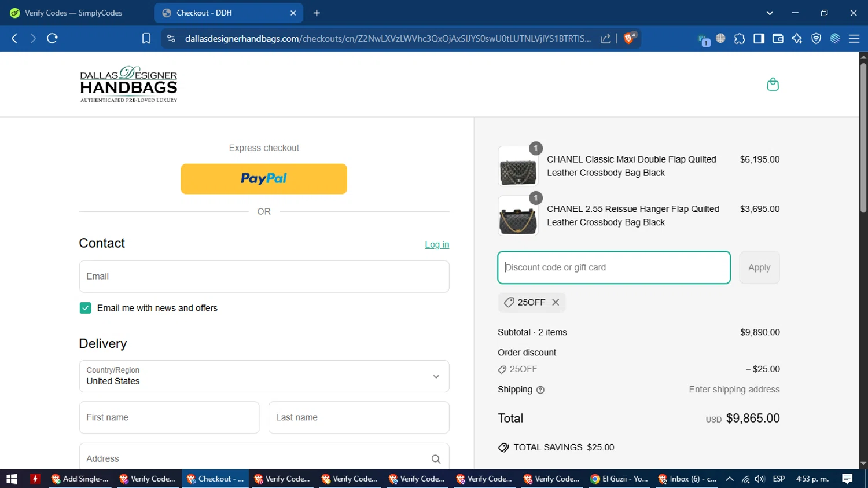Open Brave Shields lion icon
The image size is (868, 488).
(629, 38)
